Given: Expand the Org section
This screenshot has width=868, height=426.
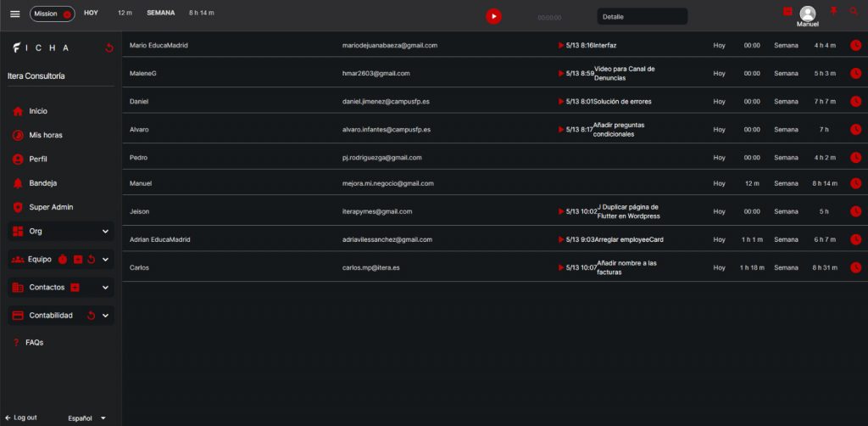Looking at the screenshot, I should [x=105, y=232].
